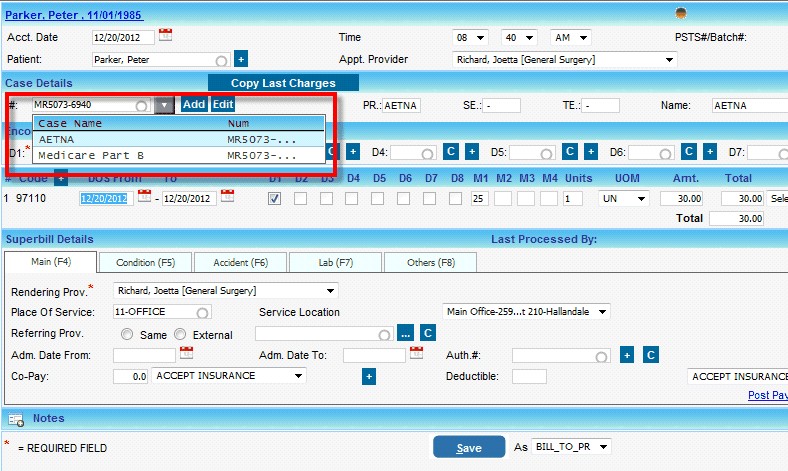The height and width of the screenshot is (471, 788).
Task: Open the Acct. Date calendar picker
Action: [166, 36]
